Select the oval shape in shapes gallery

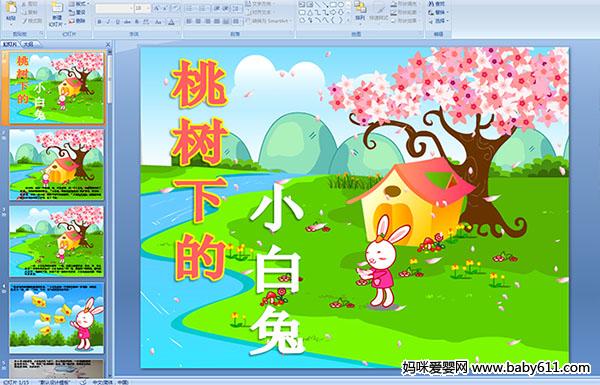pos(340,5)
